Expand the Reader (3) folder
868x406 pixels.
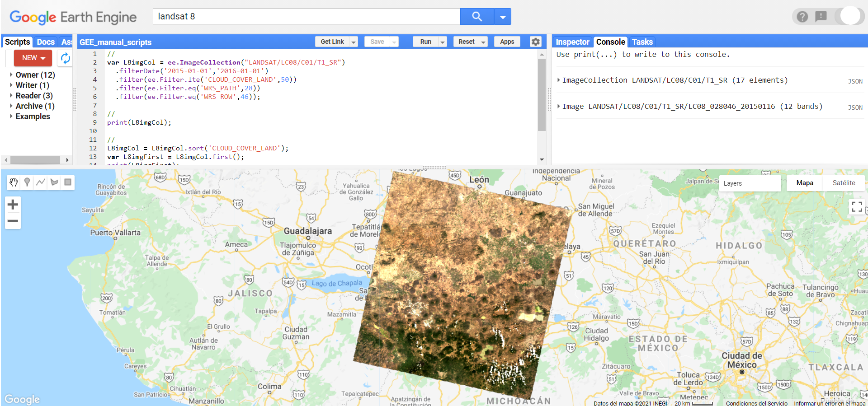pos(11,95)
